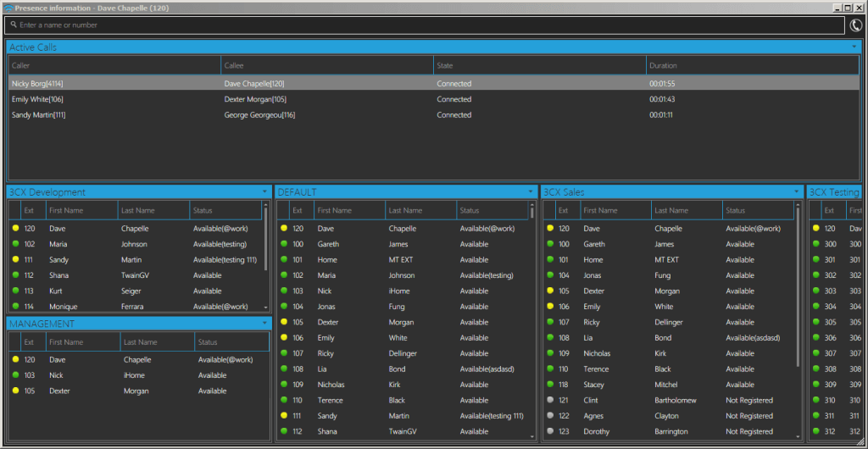Collapse the Active Calls panel arrow

[x=854, y=47]
